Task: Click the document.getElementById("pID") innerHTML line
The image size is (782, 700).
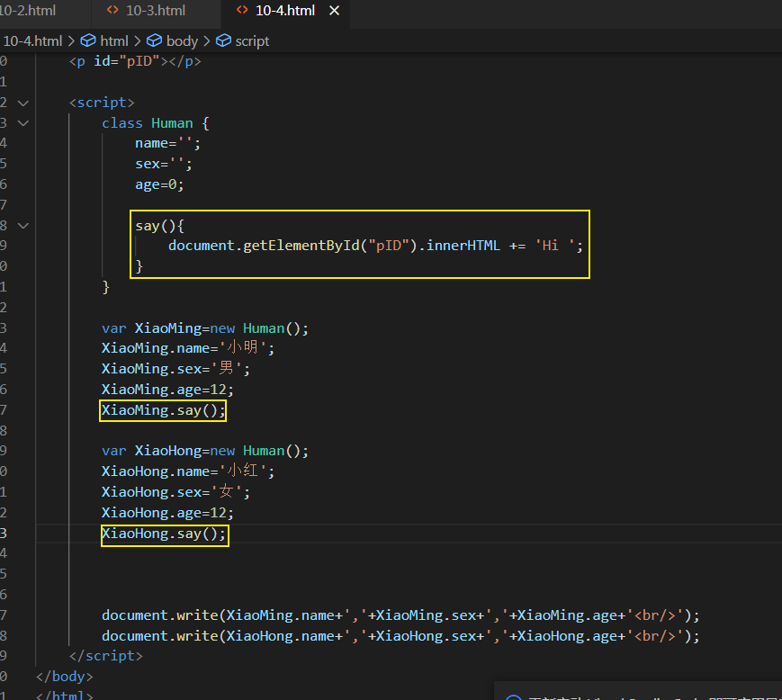Action: tap(375, 246)
